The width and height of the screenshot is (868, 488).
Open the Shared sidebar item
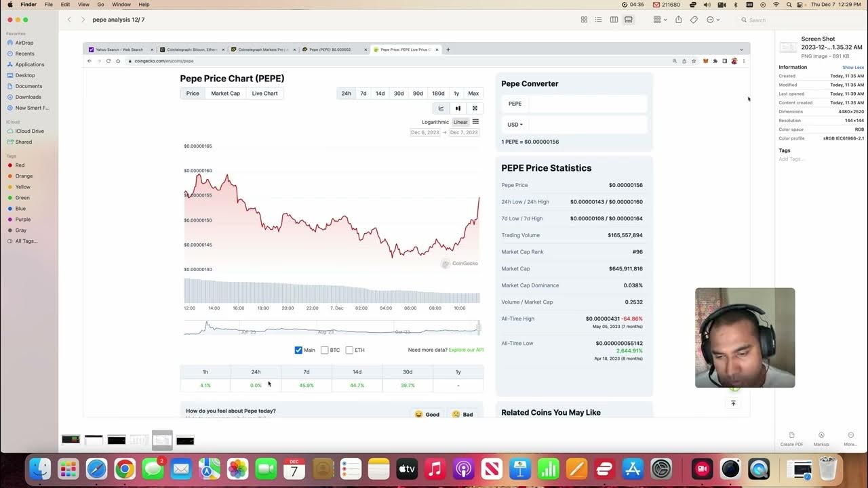pyautogui.click(x=24, y=142)
